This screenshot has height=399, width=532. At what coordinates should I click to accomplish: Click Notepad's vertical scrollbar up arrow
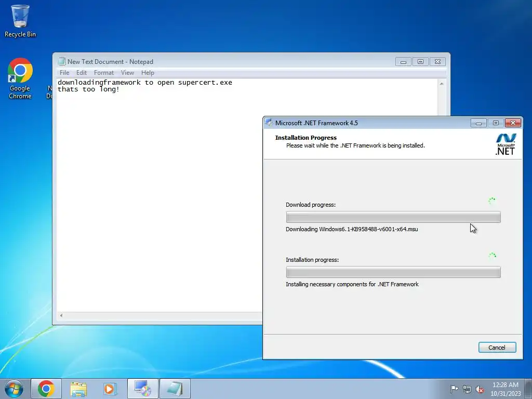[x=442, y=84]
